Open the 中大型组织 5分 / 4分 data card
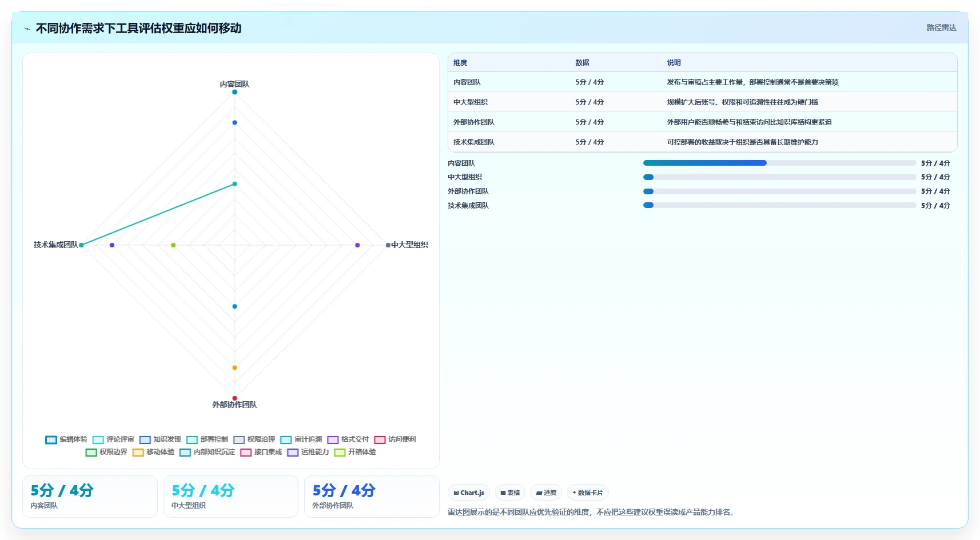Screen dimensions: 980x540 tap(231, 496)
